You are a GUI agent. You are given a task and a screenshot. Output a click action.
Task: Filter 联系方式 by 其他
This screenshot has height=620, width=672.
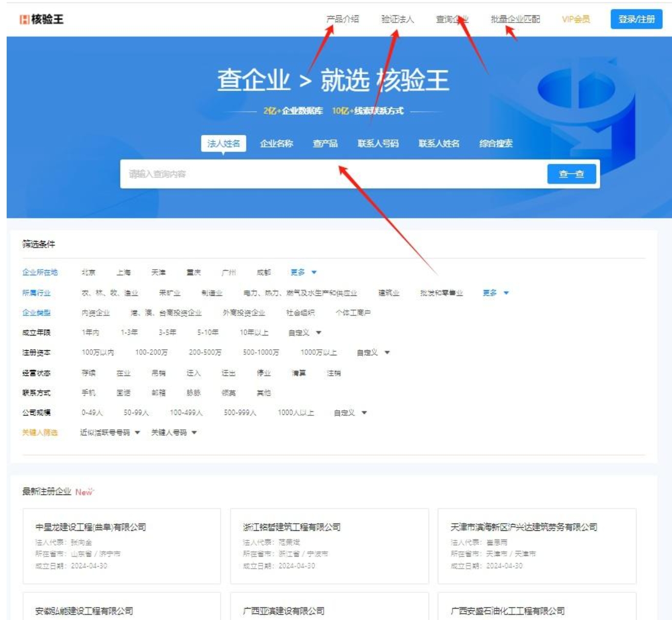[263, 393]
